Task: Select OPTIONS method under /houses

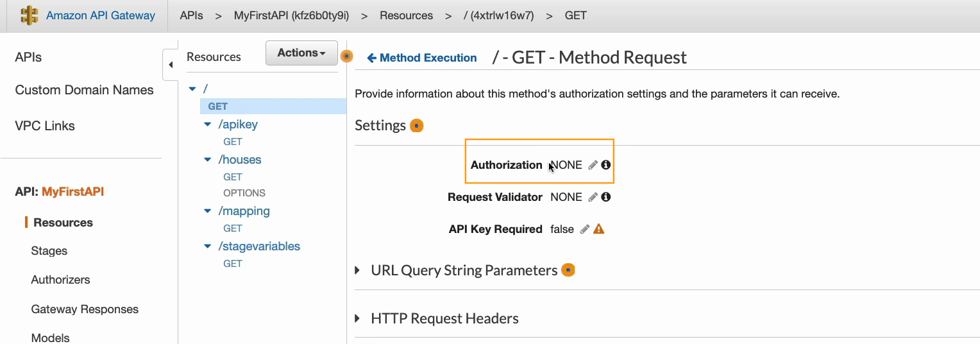Action: click(x=244, y=193)
